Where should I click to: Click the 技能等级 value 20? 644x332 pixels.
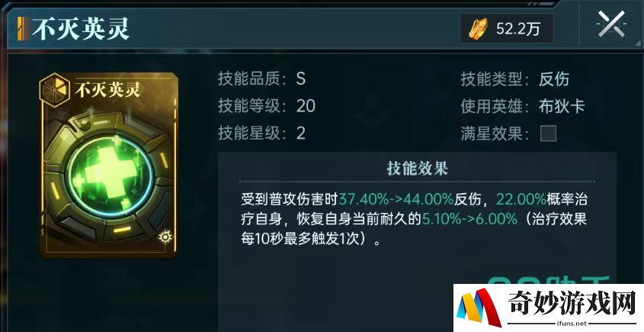click(306, 106)
